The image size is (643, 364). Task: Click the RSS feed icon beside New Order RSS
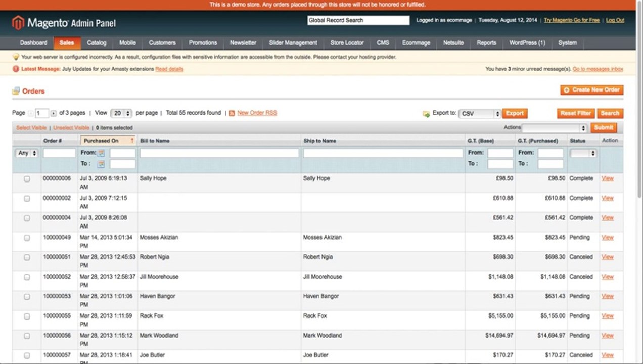232,113
